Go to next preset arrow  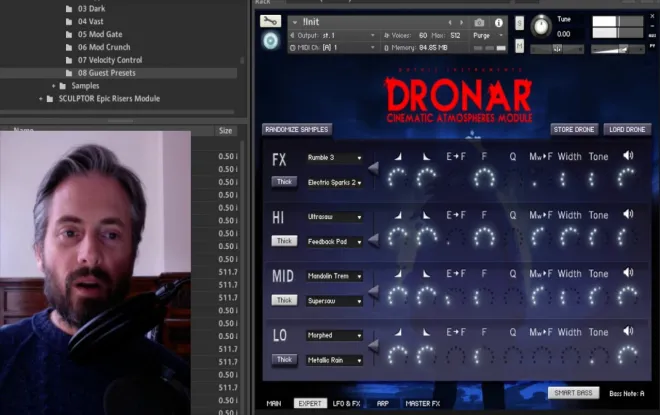[x=461, y=23]
